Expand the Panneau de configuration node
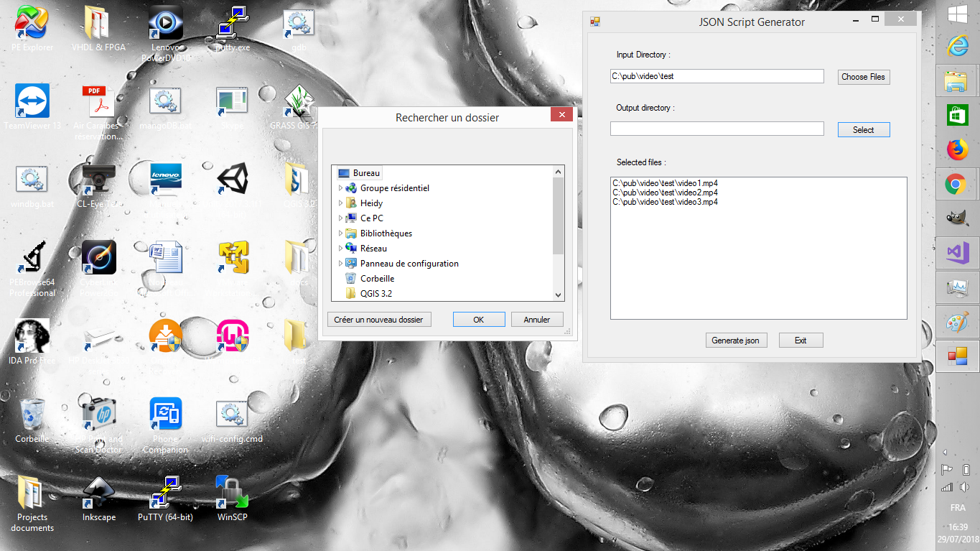The image size is (980, 551). coord(340,264)
